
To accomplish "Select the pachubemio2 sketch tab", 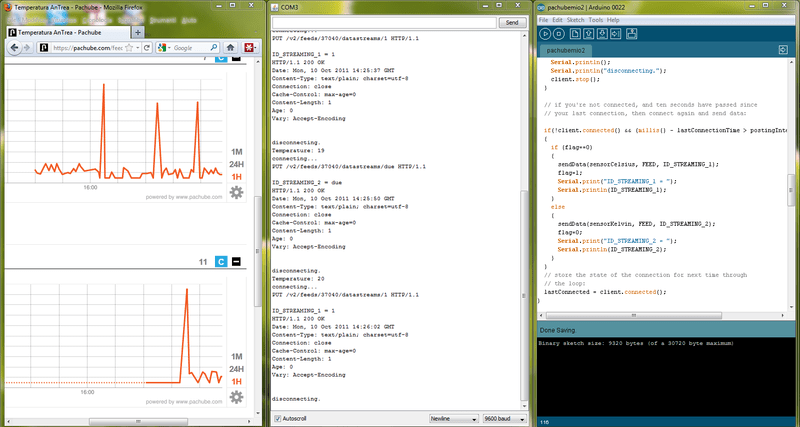I will click(567, 50).
